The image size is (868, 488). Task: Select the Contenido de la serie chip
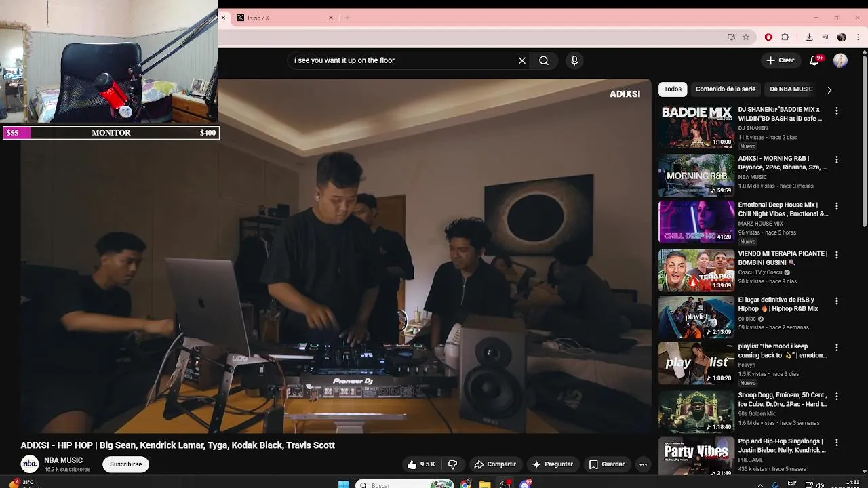tap(726, 89)
